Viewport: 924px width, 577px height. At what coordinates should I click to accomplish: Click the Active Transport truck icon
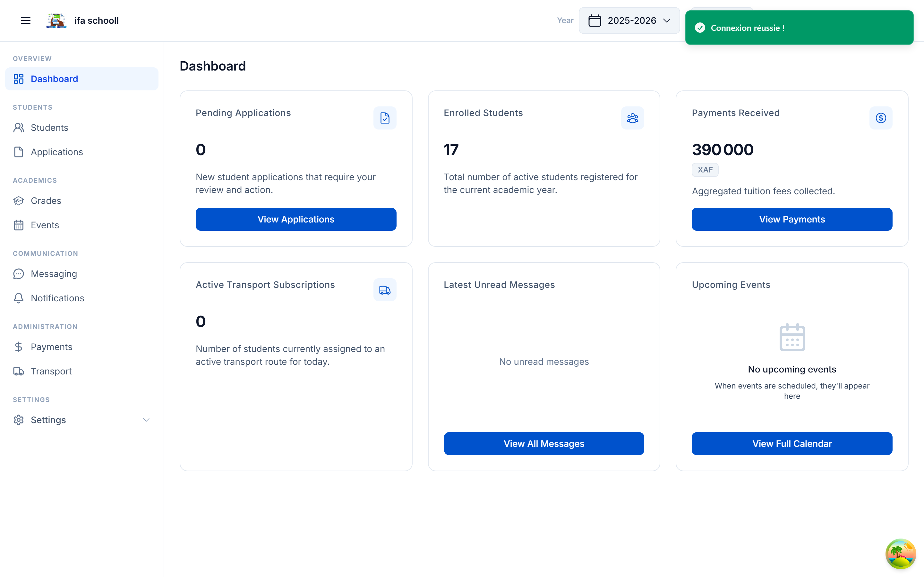click(384, 290)
